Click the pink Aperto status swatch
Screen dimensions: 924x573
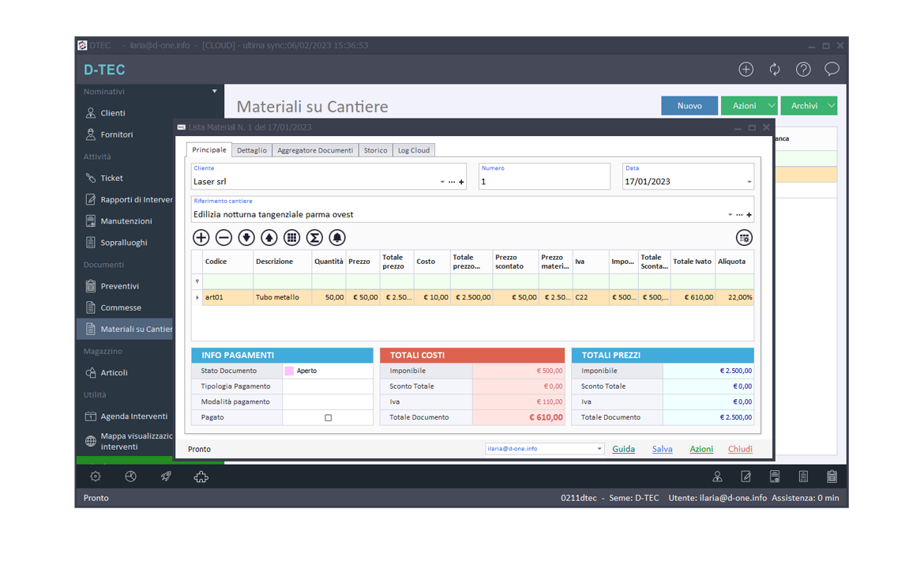[289, 371]
